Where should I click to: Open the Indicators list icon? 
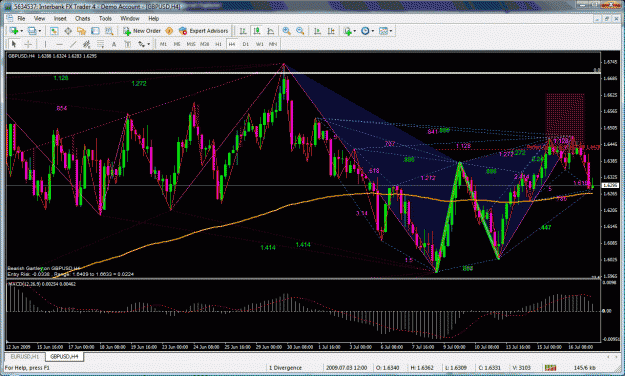tap(348, 31)
